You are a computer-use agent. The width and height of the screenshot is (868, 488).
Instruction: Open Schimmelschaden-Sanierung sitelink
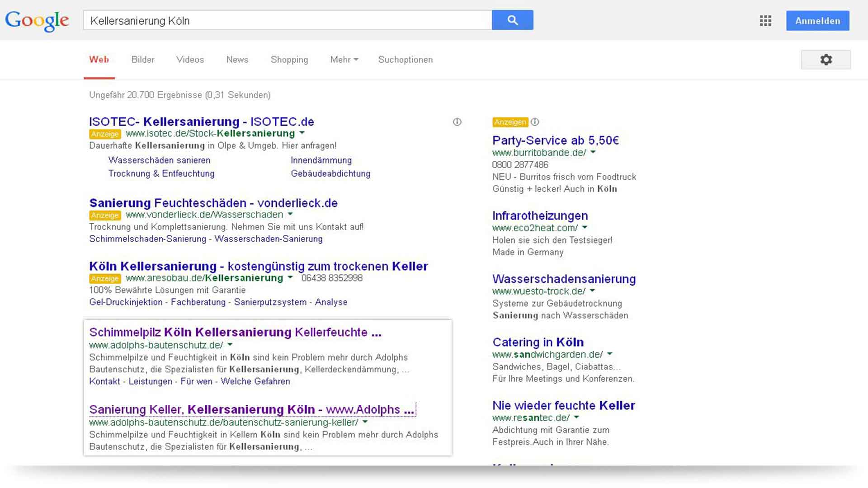tap(147, 239)
